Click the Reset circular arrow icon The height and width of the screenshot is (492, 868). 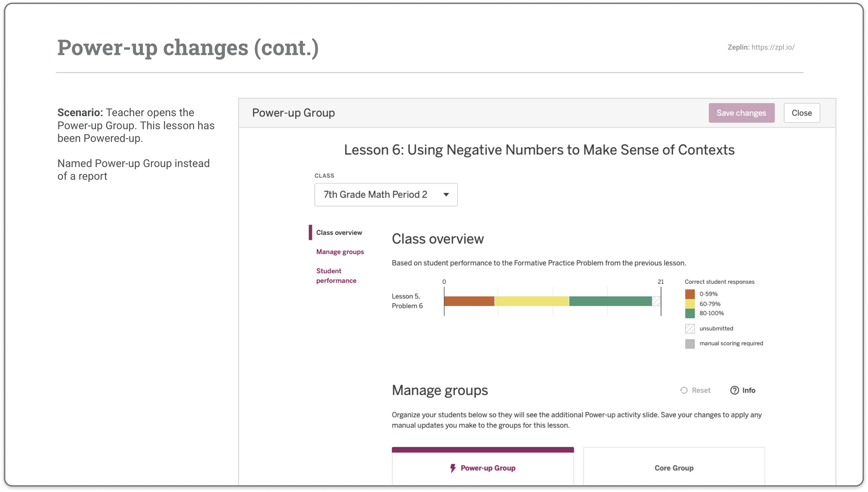click(x=684, y=390)
